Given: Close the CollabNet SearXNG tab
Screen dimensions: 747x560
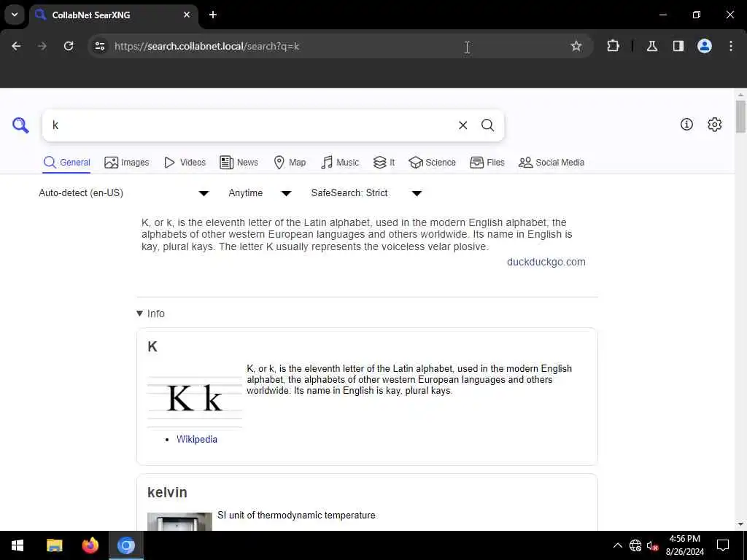Looking at the screenshot, I should tap(187, 15).
